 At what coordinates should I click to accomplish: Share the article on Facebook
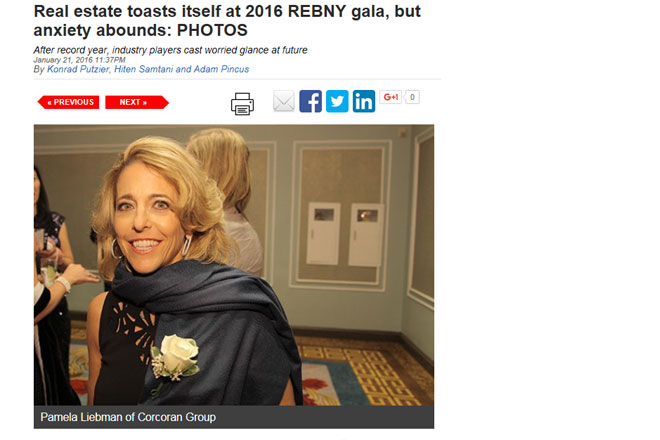tap(311, 101)
